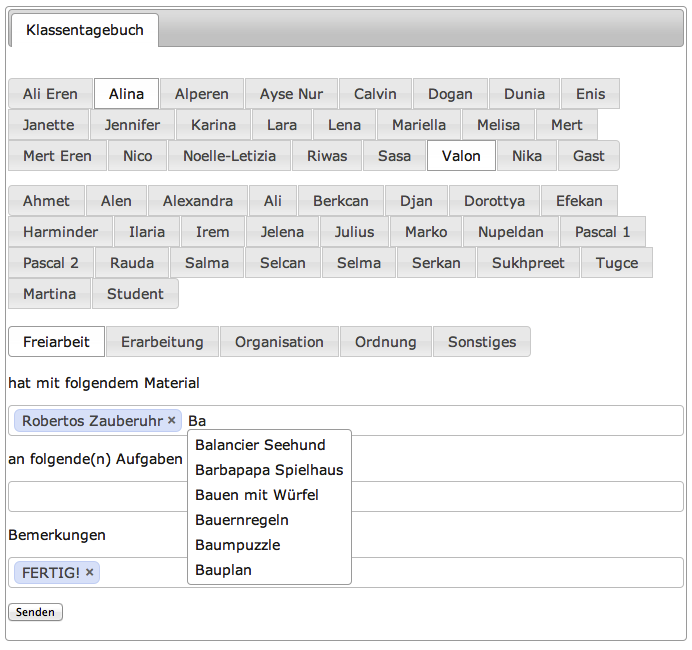692x650 pixels.
Task: Remove the Robertos Zauberuhr tag
Action: point(171,421)
